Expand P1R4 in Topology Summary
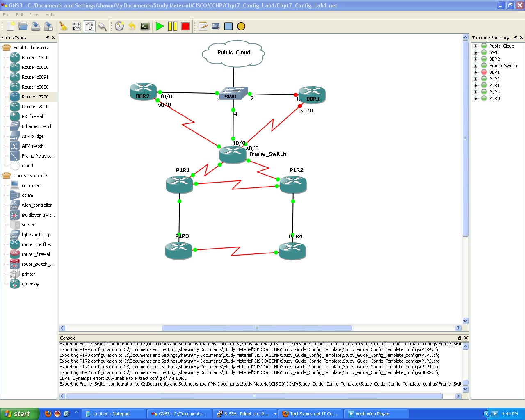525x420 pixels. (475, 92)
